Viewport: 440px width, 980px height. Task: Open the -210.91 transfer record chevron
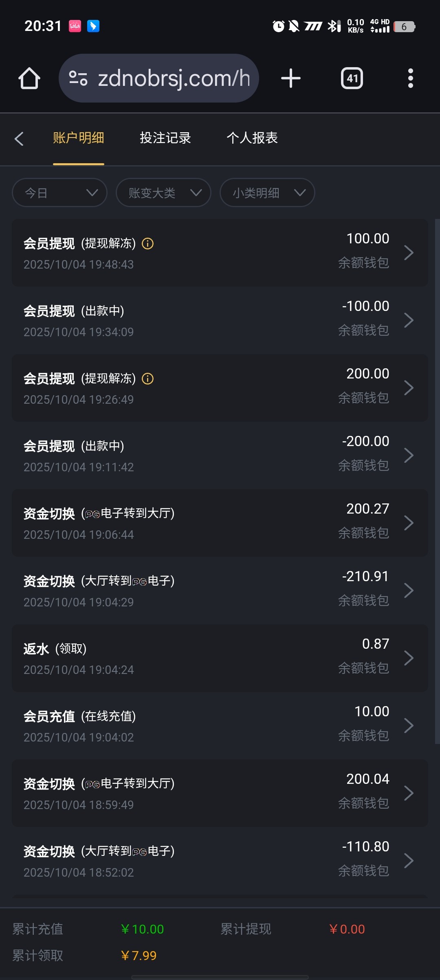409,591
